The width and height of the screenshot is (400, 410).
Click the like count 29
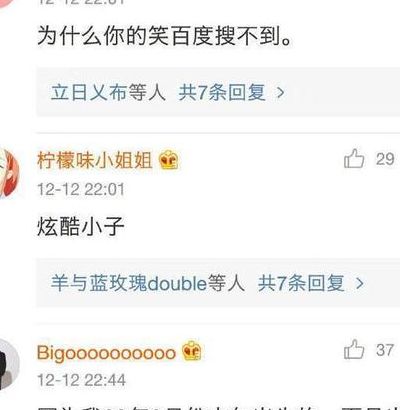[x=385, y=159]
